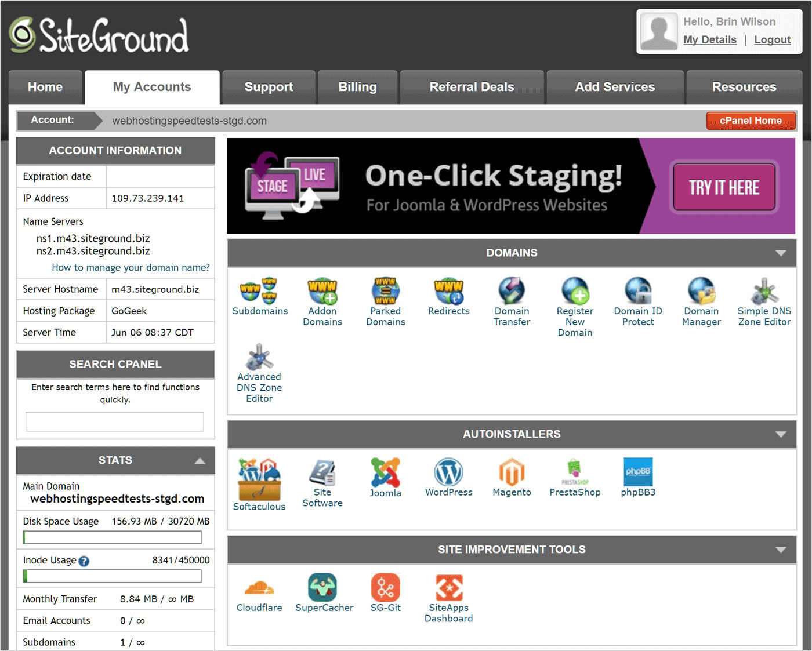
Task: Open the SG-Git tool icon
Action: coord(385,588)
